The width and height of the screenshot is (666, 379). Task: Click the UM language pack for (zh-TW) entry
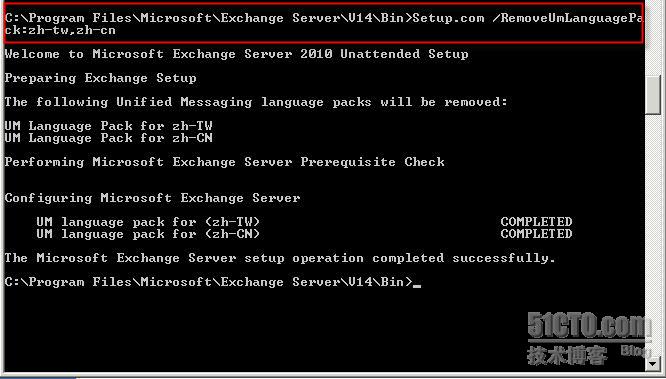[x=148, y=222]
